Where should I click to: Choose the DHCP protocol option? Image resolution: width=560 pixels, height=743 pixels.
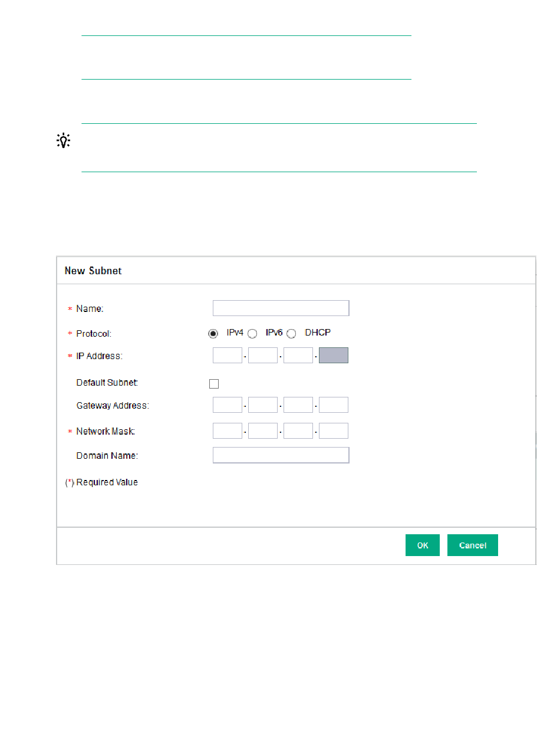point(291,334)
